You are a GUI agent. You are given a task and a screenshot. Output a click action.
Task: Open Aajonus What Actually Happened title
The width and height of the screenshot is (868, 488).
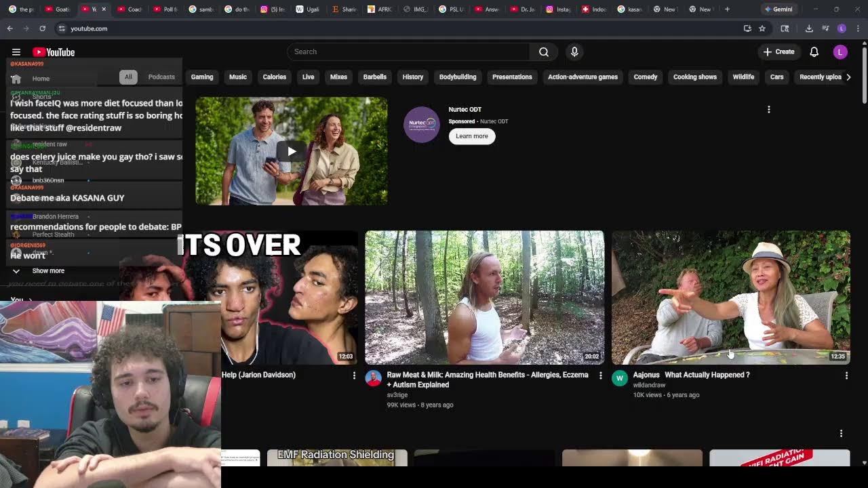pyautogui.click(x=691, y=375)
